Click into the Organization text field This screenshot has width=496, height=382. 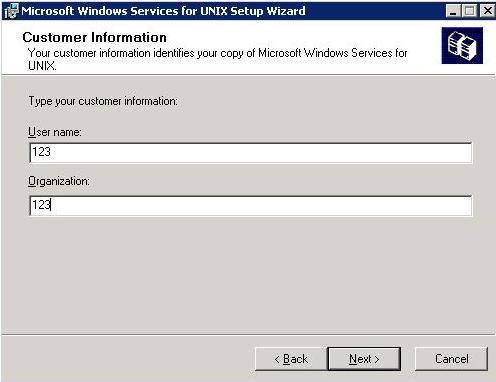pos(251,206)
